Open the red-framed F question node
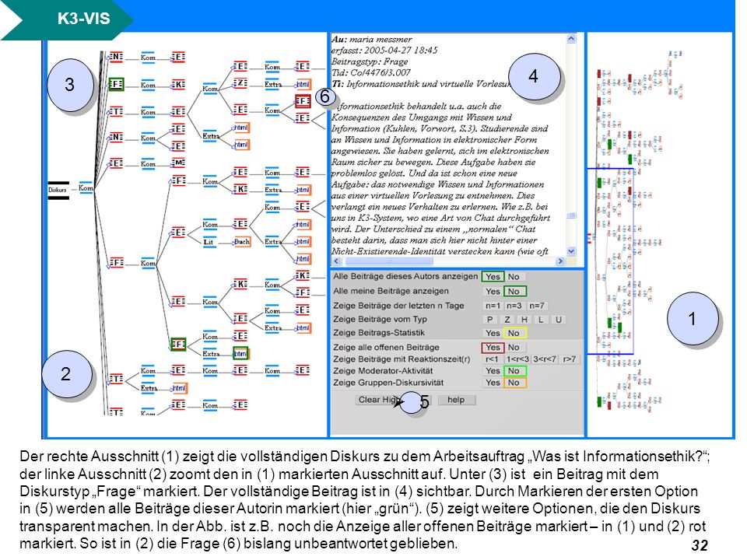 (303, 101)
